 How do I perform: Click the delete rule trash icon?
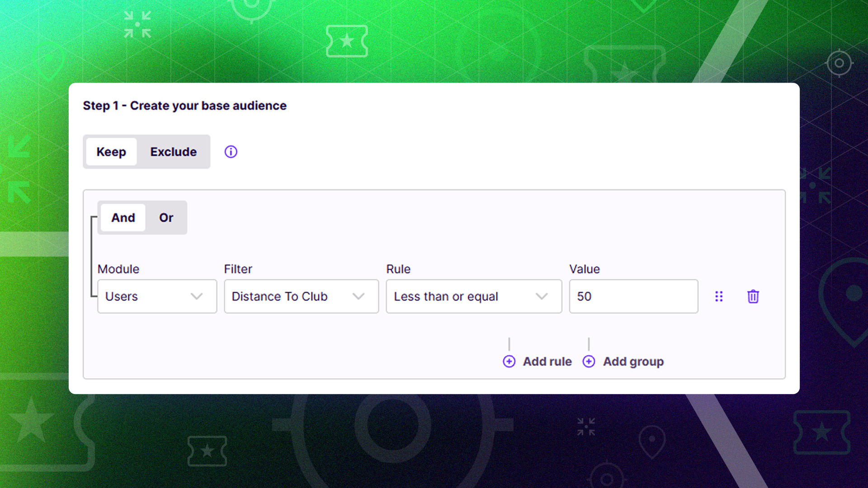pos(753,296)
